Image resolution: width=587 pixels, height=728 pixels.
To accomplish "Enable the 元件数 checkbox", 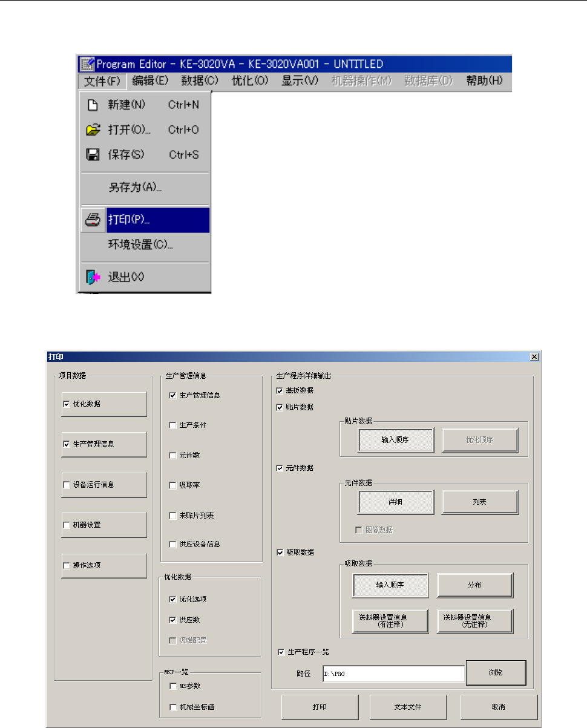I will click(173, 455).
